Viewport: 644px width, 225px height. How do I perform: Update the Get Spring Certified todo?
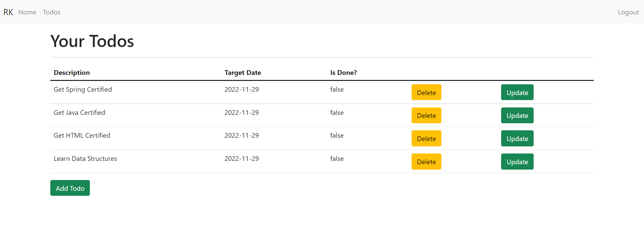pos(517,92)
